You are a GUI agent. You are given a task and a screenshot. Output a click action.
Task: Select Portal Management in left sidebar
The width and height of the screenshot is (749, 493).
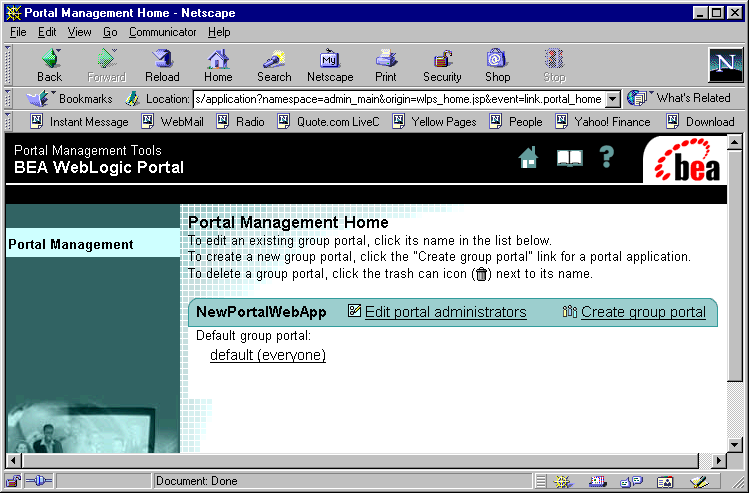click(71, 244)
